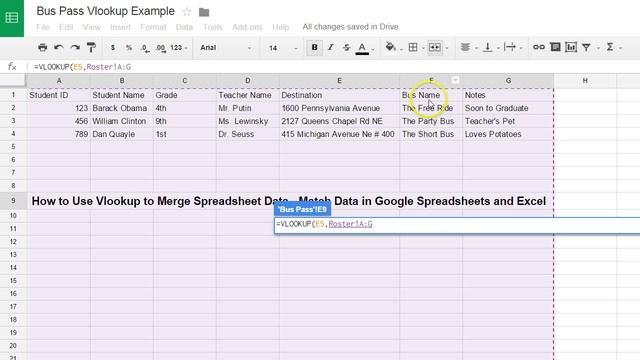Click the Functions sigma icon
This screenshot has width=640, height=360.
pyautogui.click(x=610, y=47)
